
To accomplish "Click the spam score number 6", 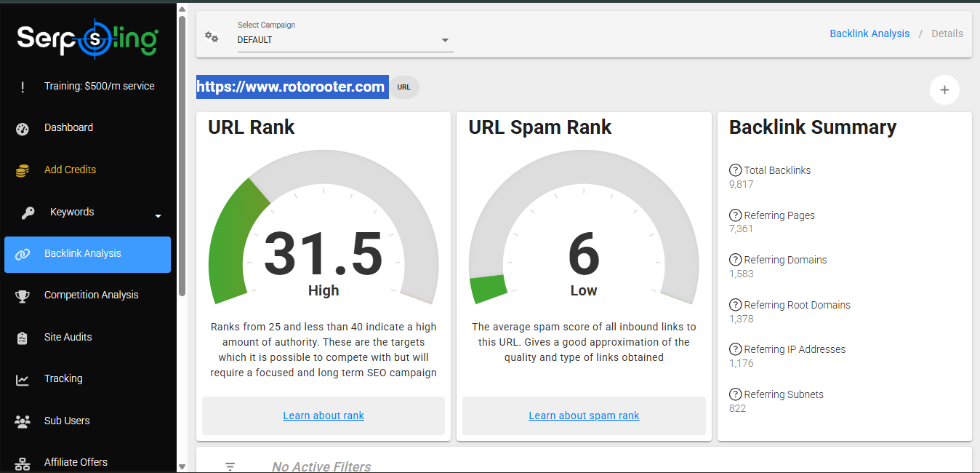I will coord(584,254).
